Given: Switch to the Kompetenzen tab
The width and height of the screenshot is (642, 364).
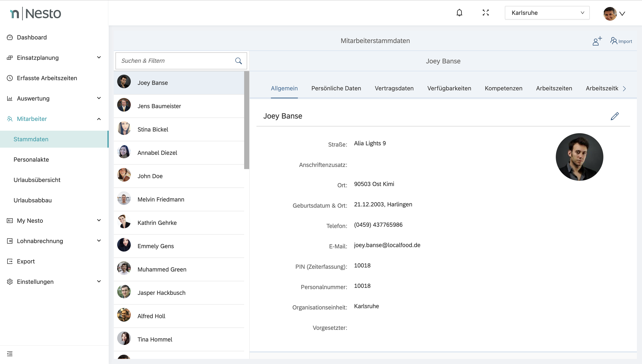Looking at the screenshot, I should click(x=503, y=88).
